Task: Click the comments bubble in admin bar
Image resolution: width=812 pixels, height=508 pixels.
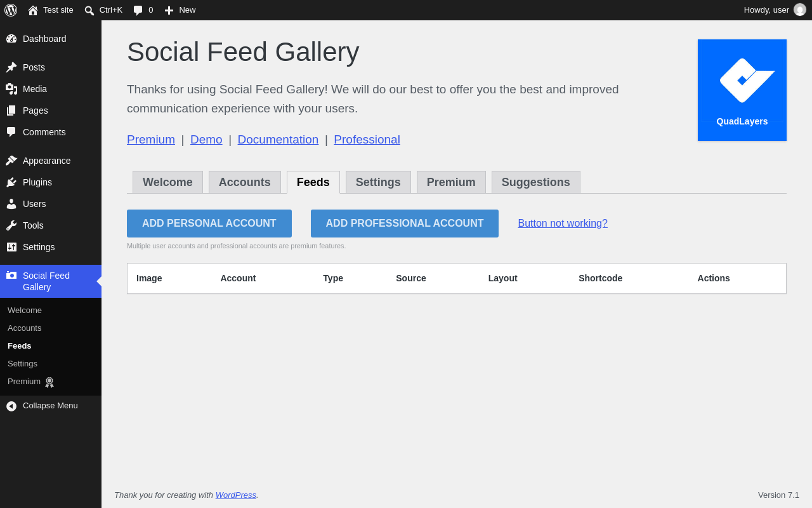Action: (143, 10)
